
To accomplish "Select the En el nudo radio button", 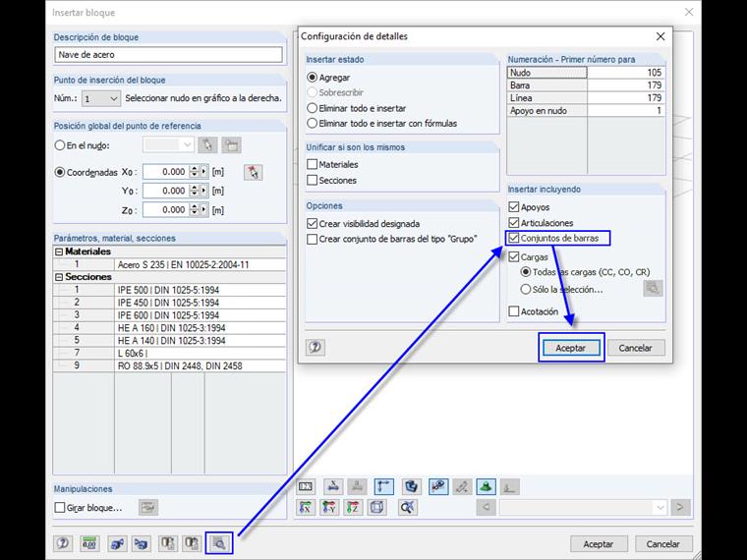I will [60, 145].
